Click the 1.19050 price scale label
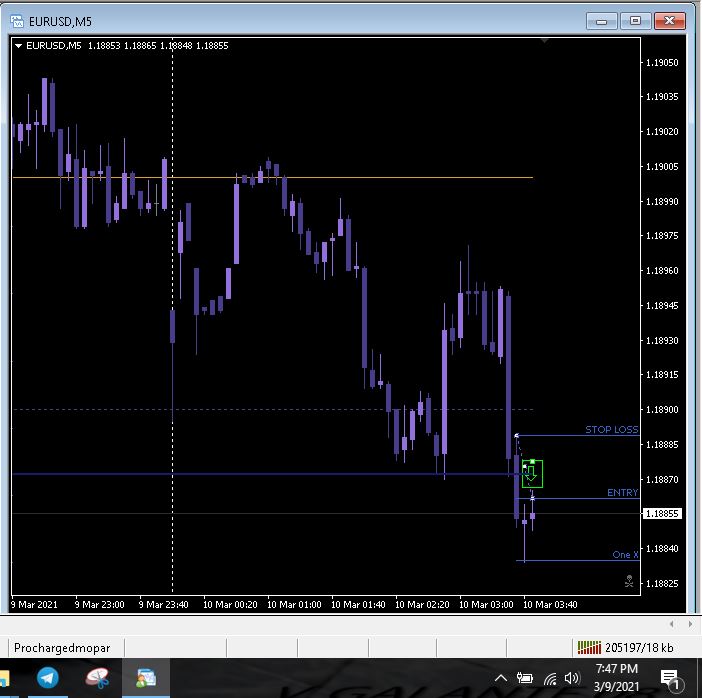This screenshot has height=698, width=702. pos(662,63)
